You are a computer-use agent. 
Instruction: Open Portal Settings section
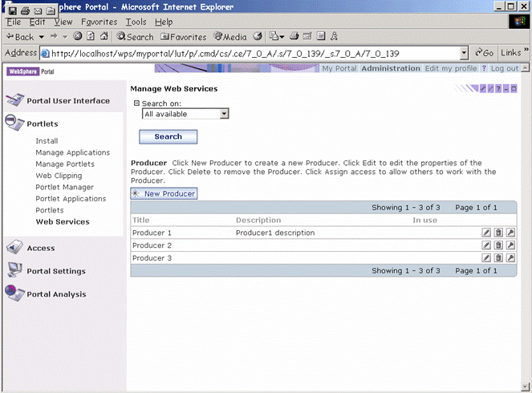pos(56,271)
